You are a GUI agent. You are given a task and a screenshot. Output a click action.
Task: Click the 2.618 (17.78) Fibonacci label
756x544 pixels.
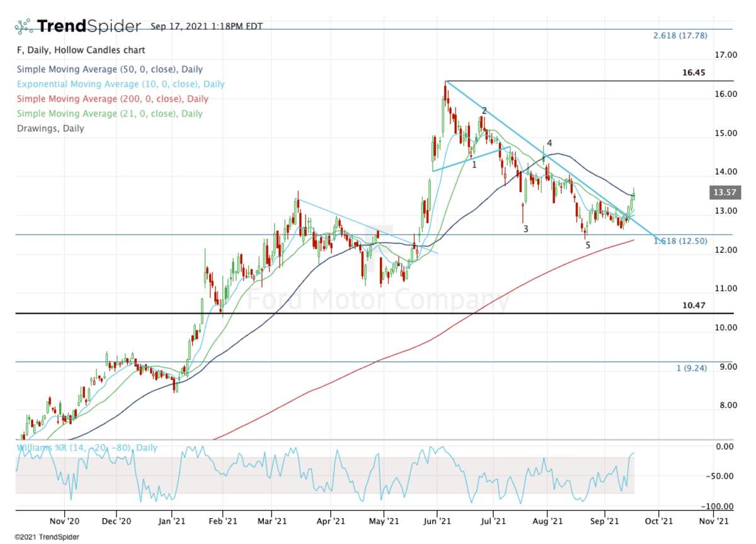[680, 35]
